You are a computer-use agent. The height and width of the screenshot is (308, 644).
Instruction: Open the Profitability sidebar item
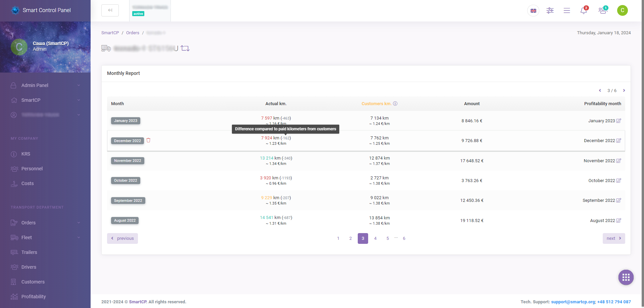click(x=34, y=297)
